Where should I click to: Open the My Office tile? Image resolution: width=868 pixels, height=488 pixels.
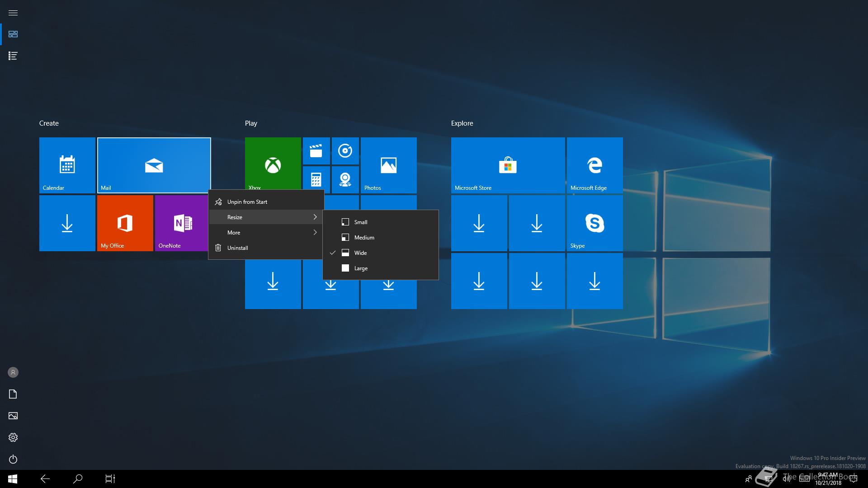pos(125,223)
